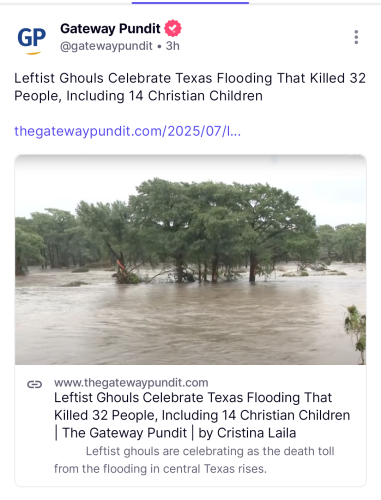Viewport: 381px width, 500px height.
Task: Click the post text mentioning Leftist Ghouls
Action: 190,87
